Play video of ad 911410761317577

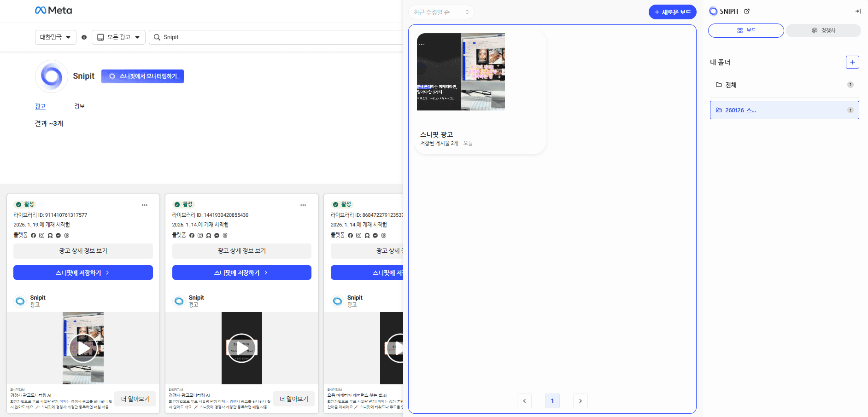click(83, 348)
